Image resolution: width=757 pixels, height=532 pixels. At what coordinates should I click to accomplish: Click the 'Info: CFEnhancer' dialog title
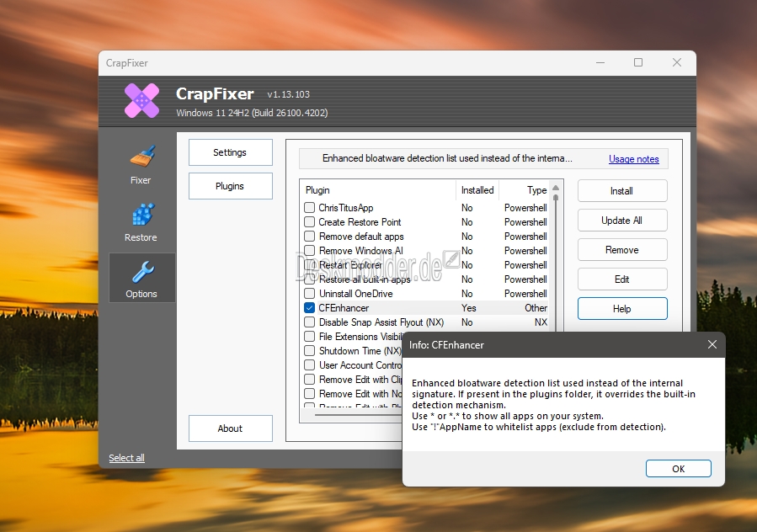[x=446, y=344]
